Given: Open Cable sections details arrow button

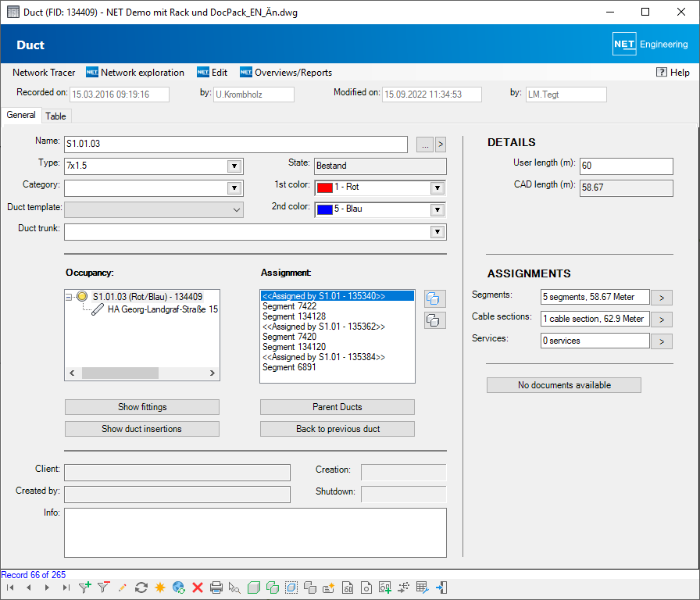Looking at the screenshot, I should [x=662, y=320].
